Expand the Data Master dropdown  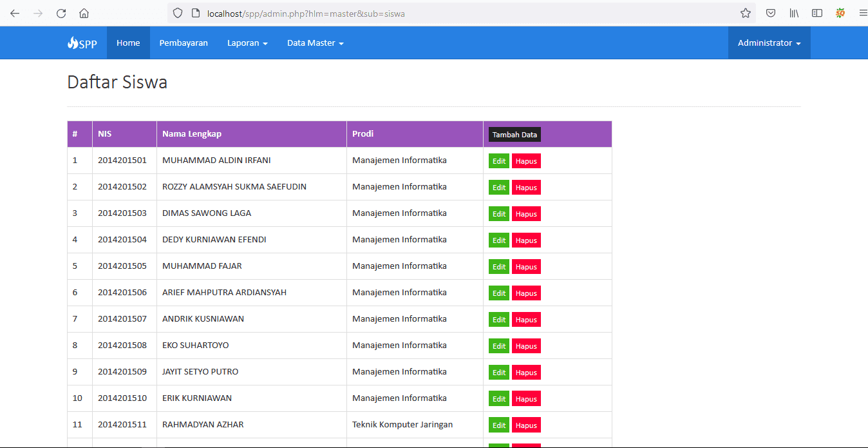click(315, 43)
